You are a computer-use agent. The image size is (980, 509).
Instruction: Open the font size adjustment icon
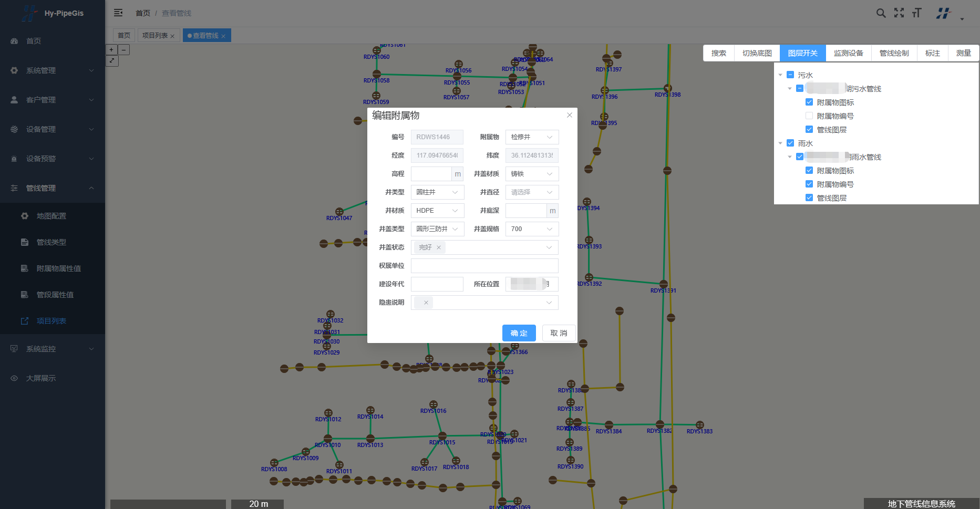(x=917, y=13)
